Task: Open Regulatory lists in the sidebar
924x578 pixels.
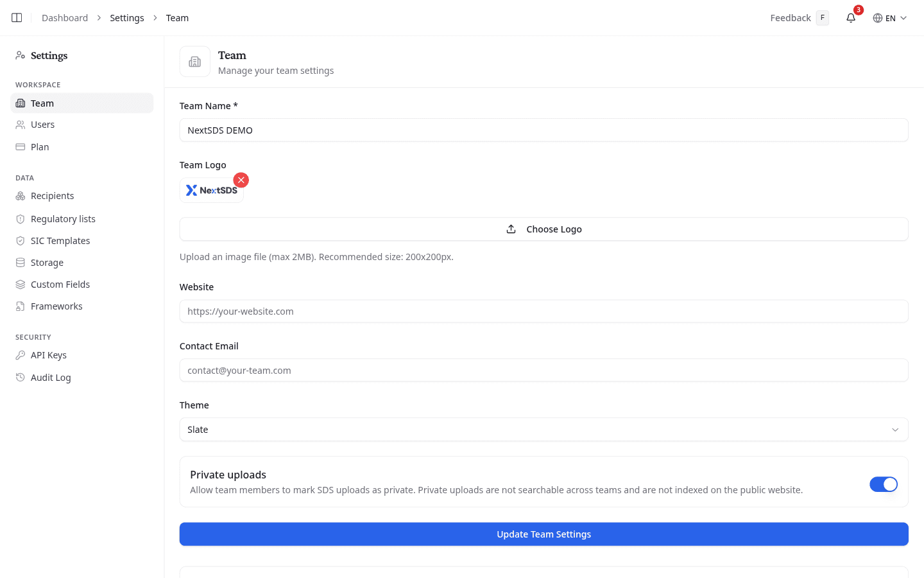Action: [x=82, y=219]
